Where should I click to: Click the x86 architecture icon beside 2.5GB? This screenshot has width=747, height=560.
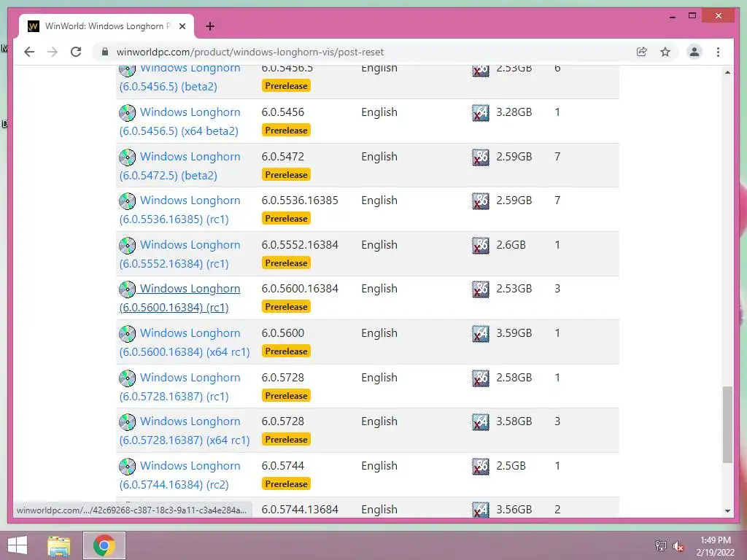[481, 466]
